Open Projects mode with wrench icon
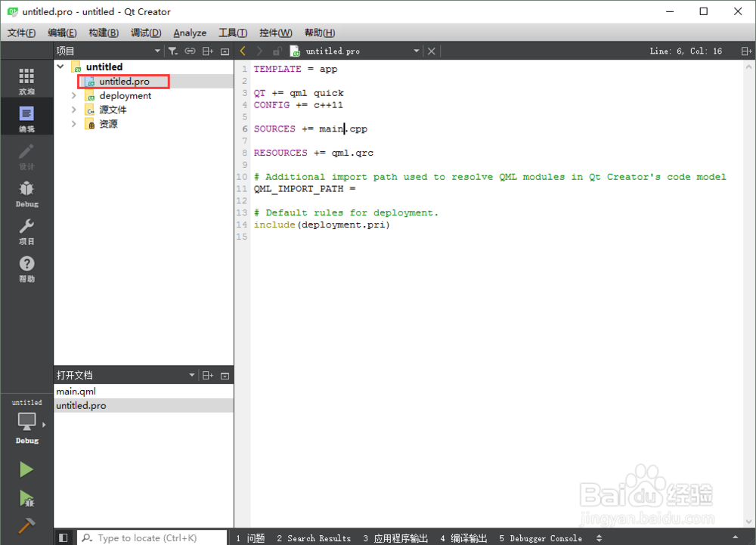The image size is (756, 545). pos(26,231)
